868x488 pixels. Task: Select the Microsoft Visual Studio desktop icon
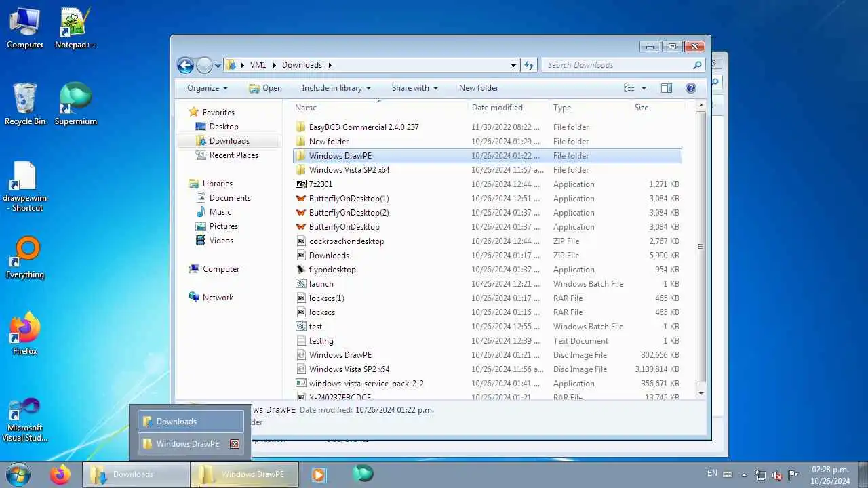[x=25, y=420]
